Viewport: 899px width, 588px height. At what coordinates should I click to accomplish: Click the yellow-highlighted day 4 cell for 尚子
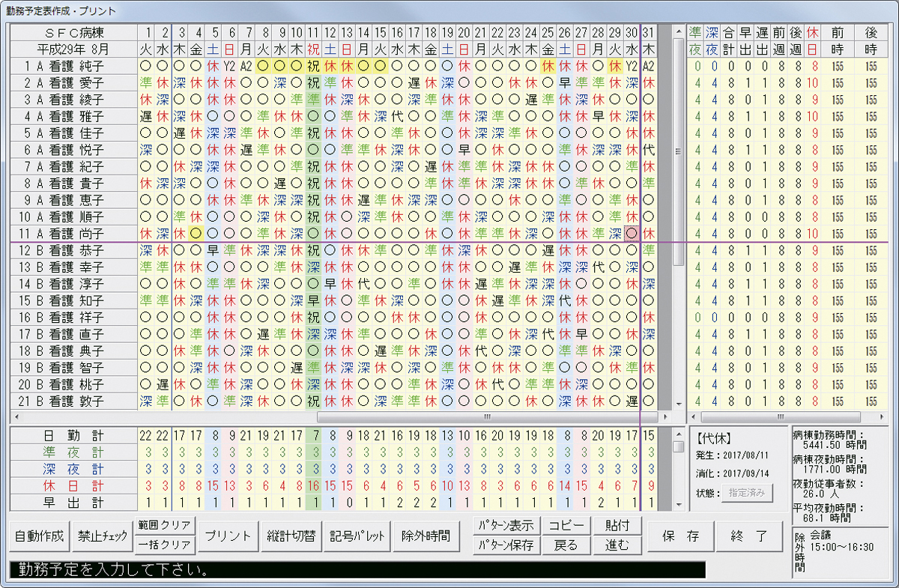click(196, 233)
